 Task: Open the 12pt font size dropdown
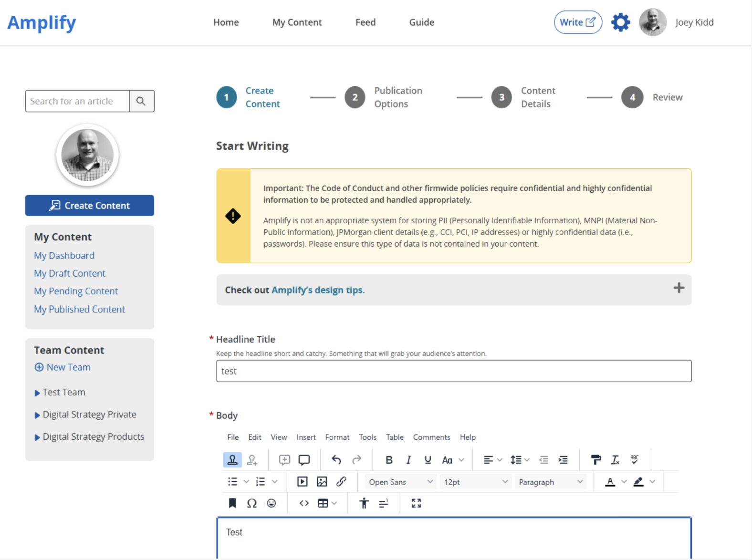click(x=475, y=482)
